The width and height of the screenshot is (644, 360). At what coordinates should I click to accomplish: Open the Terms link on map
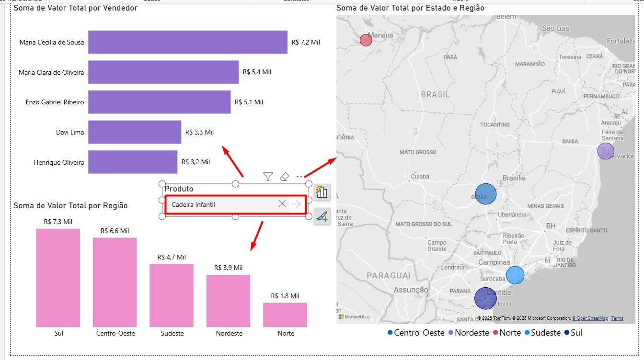tap(617, 318)
